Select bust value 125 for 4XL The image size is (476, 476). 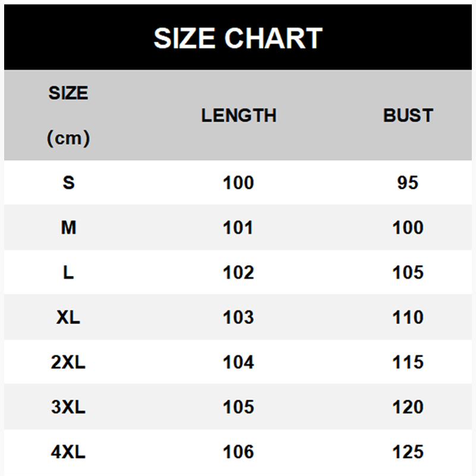[408, 452]
